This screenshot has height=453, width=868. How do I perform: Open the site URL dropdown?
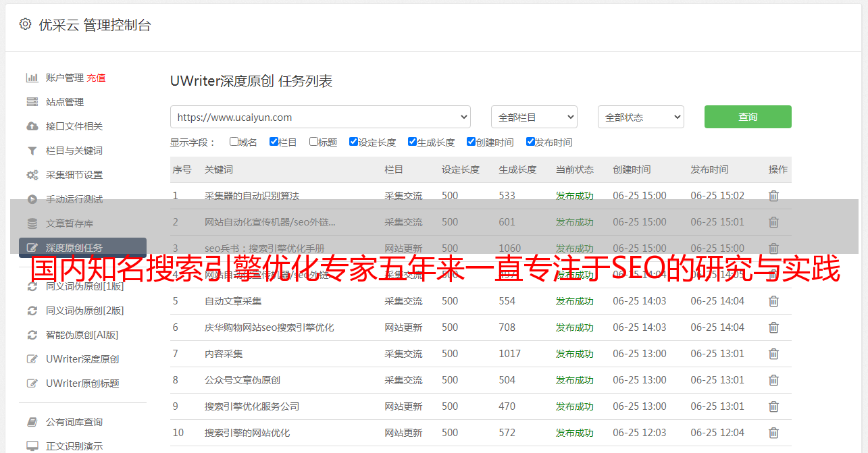click(x=320, y=117)
